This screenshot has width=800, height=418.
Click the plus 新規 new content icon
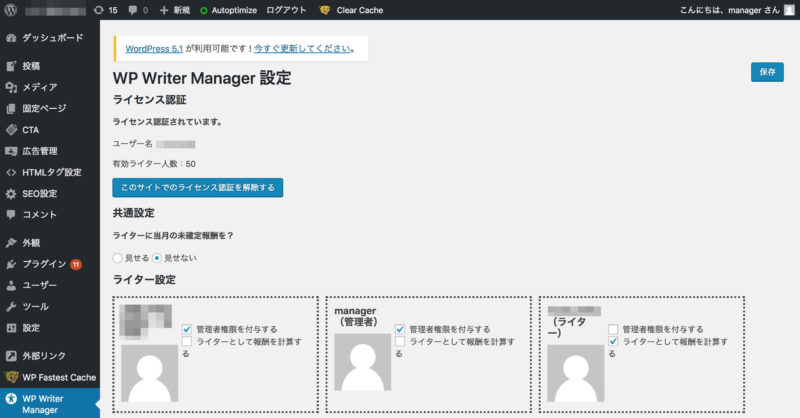[x=164, y=10]
